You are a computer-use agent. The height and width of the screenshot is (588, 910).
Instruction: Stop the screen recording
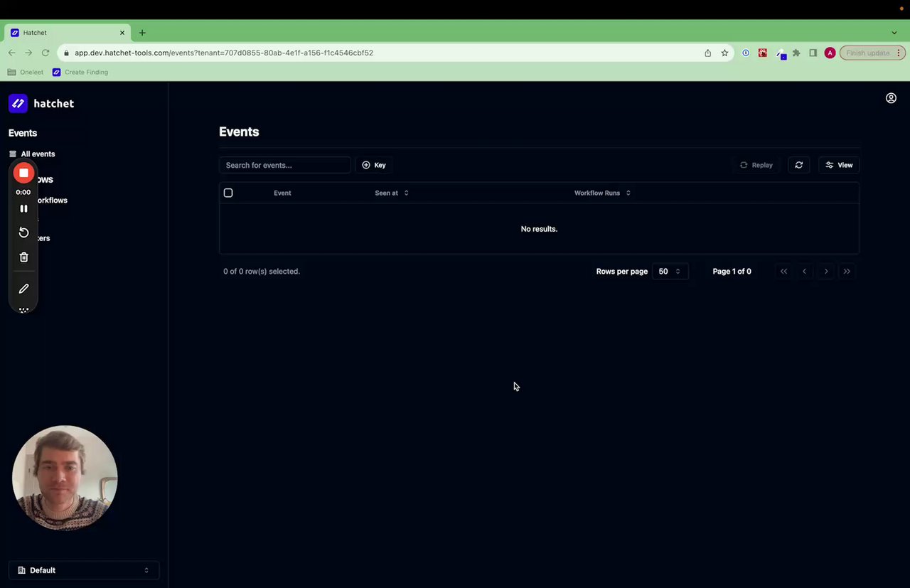click(23, 173)
